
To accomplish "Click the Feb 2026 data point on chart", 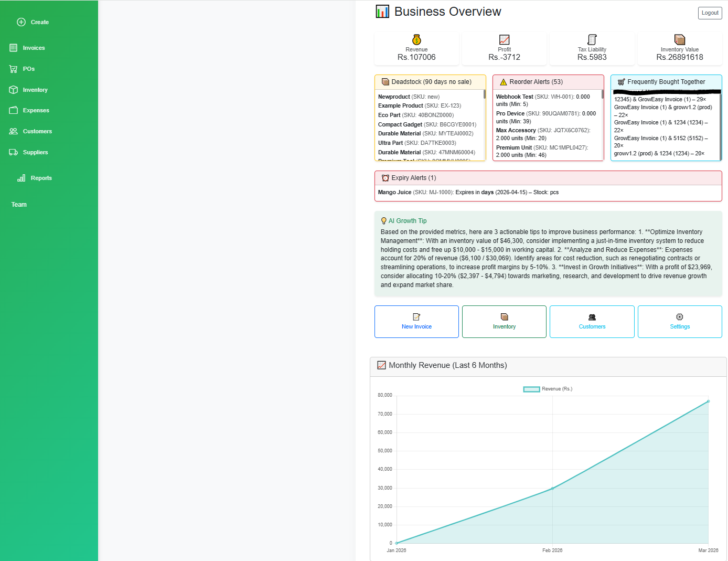I will tap(552, 489).
